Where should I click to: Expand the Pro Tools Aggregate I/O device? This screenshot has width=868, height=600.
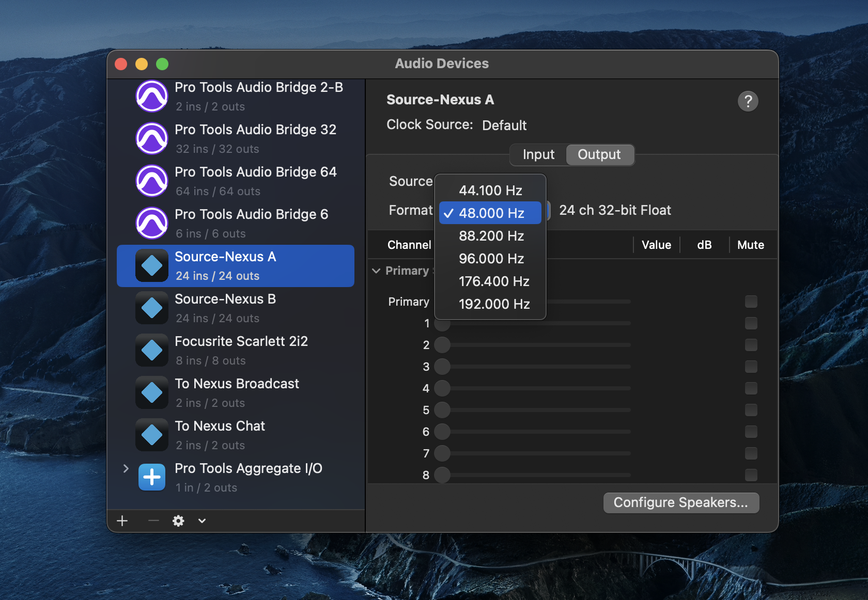click(x=126, y=468)
